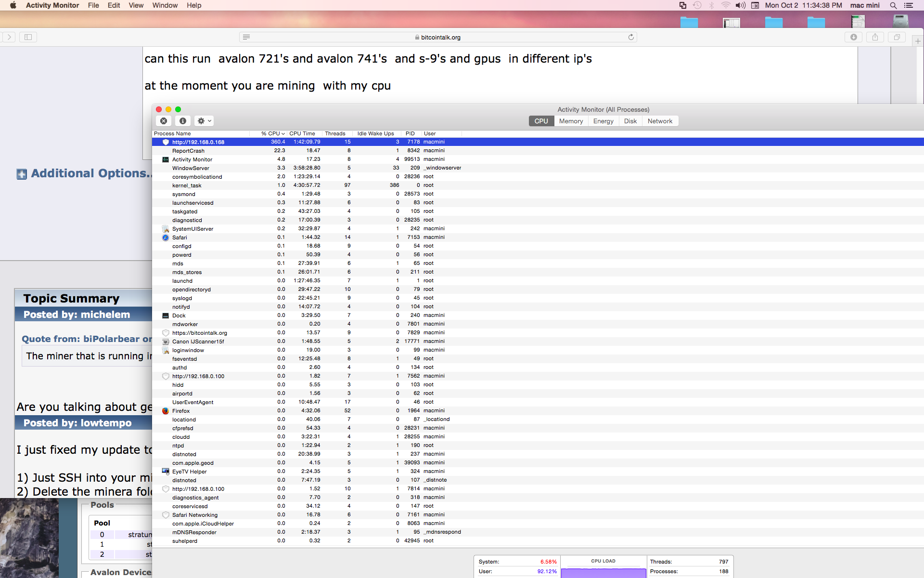The height and width of the screenshot is (578, 924).
Task: Sort by Process Name column header
Action: coord(201,133)
